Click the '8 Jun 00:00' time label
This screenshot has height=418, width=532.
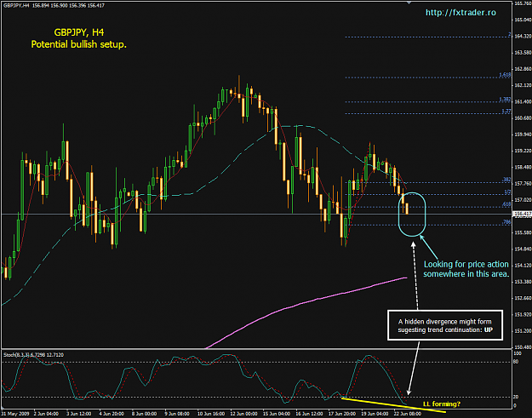[x=144, y=414]
